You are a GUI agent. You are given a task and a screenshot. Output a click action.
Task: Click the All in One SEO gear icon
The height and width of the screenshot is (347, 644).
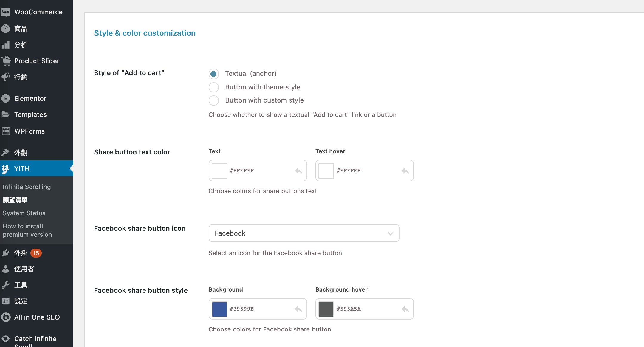pyautogui.click(x=6, y=317)
